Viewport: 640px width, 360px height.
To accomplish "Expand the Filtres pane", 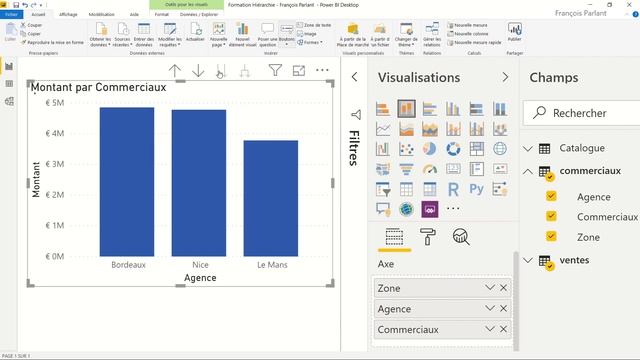I will point(354,77).
